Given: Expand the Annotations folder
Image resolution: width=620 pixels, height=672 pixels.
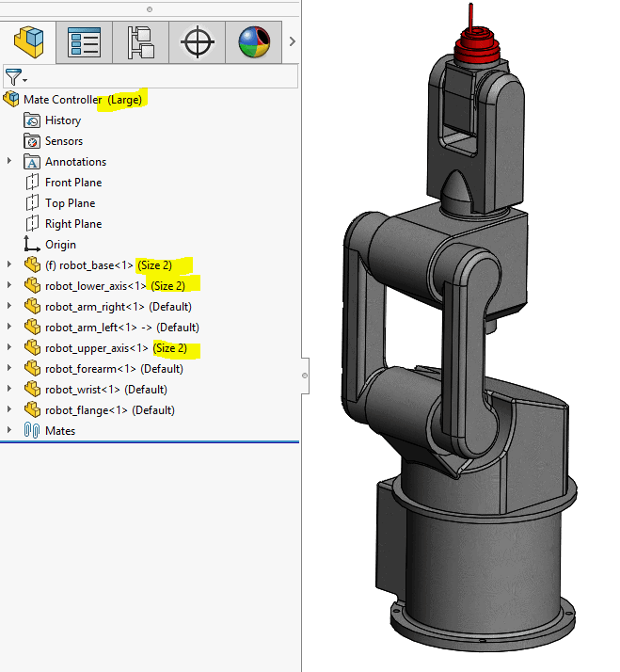Looking at the screenshot, I should [x=10, y=162].
